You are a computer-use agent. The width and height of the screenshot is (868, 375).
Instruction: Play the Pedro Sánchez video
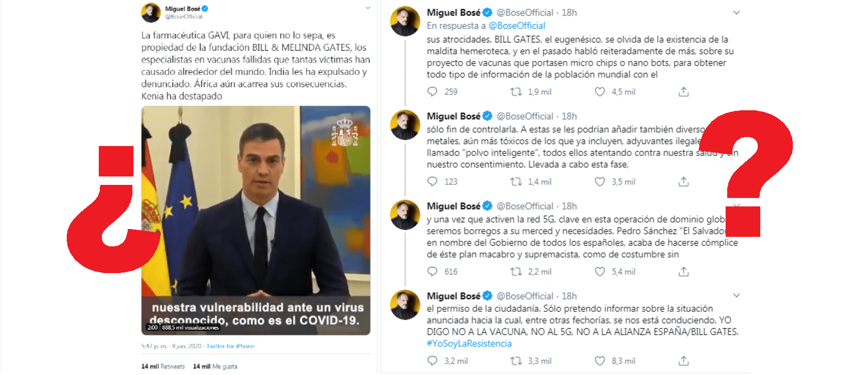255,220
